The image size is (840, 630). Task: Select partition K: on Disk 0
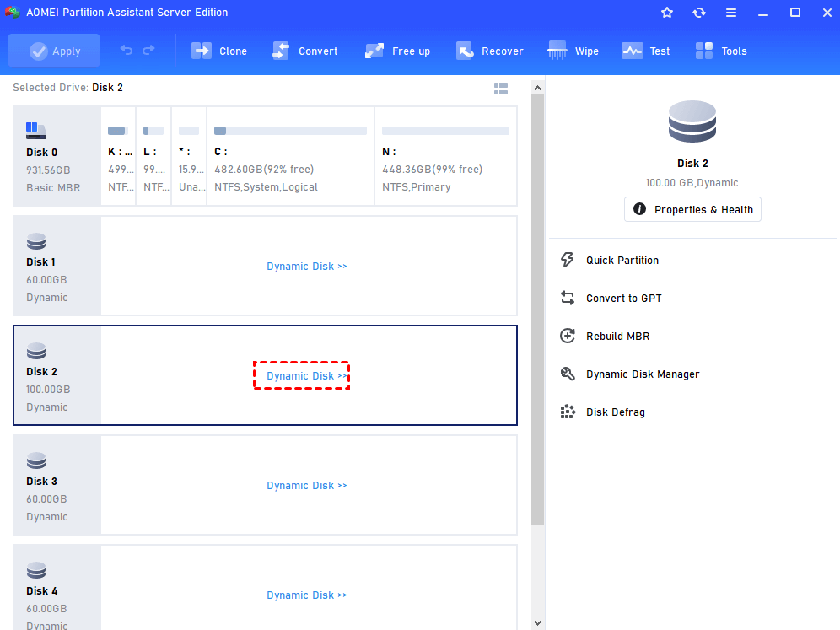tap(118, 156)
